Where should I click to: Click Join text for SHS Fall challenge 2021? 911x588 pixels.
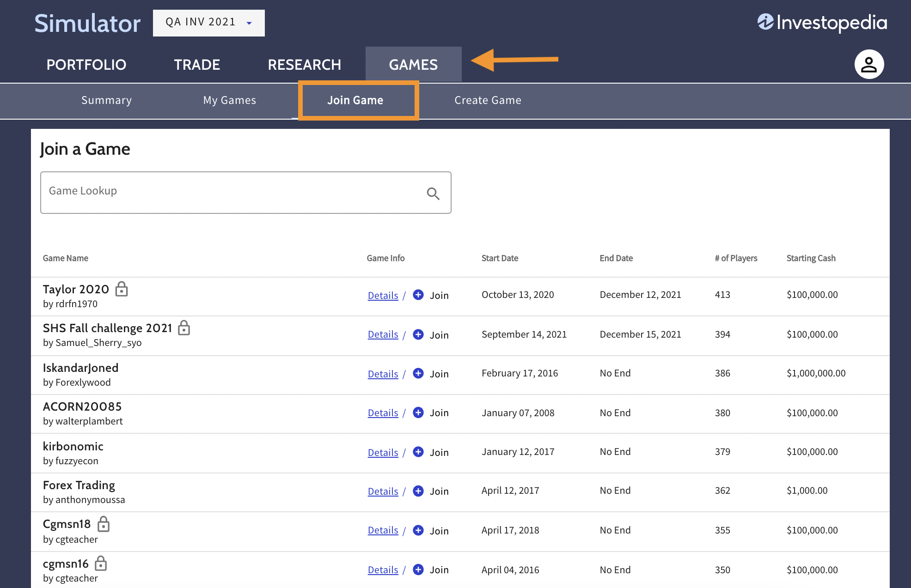click(439, 335)
